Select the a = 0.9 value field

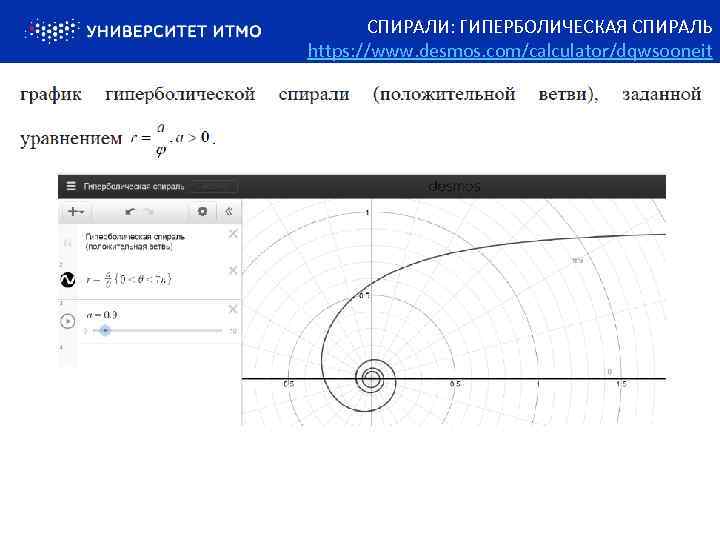[101, 315]
